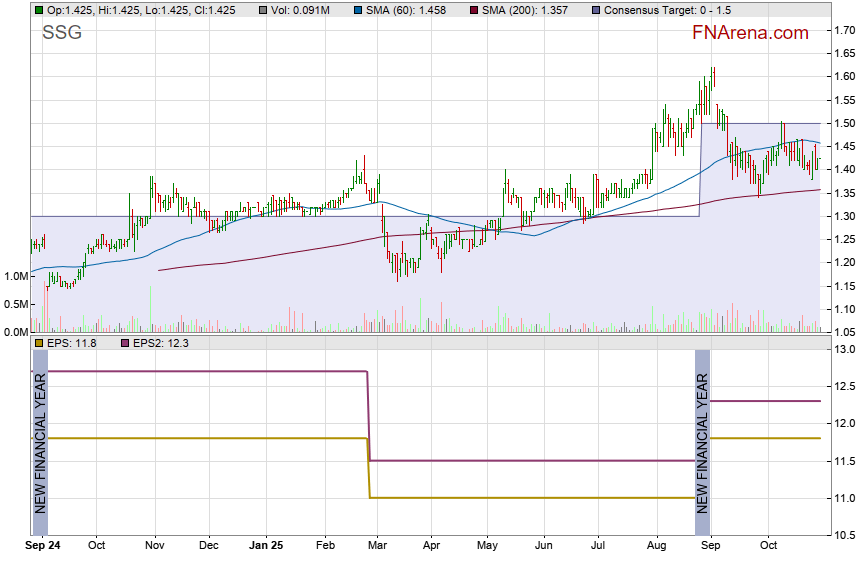Click the Consensus Target legend swatch

tap(596, 9)
